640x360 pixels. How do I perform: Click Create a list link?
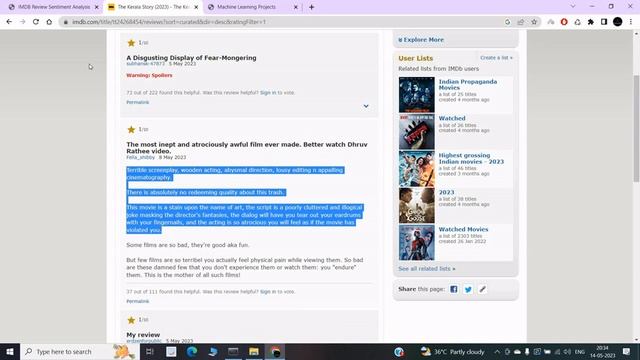tap(496, 58)
